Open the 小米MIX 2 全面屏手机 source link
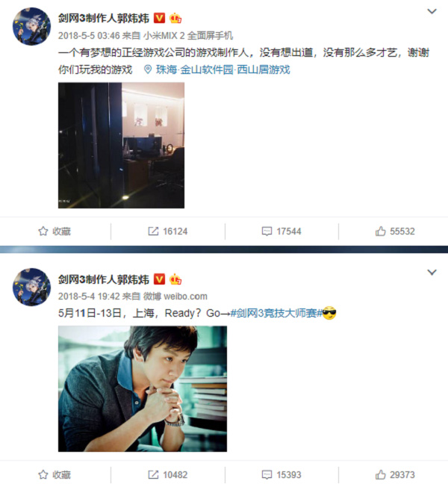The height and width of the screenshot is (487, 448). (188, 36)
